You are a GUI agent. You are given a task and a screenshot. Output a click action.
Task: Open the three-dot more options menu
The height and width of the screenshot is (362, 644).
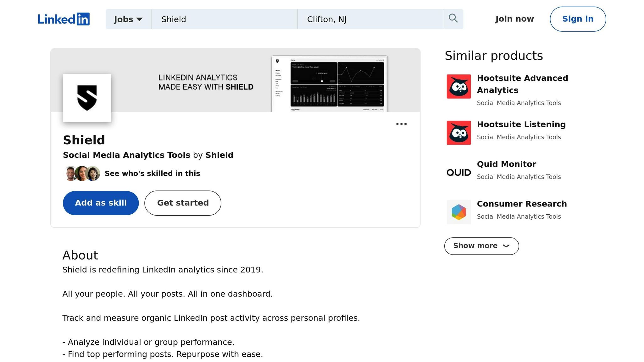point(401,124)
